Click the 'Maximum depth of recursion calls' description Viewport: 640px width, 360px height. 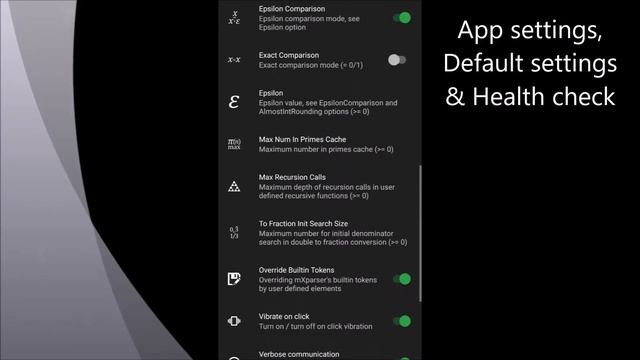point(327,191)
